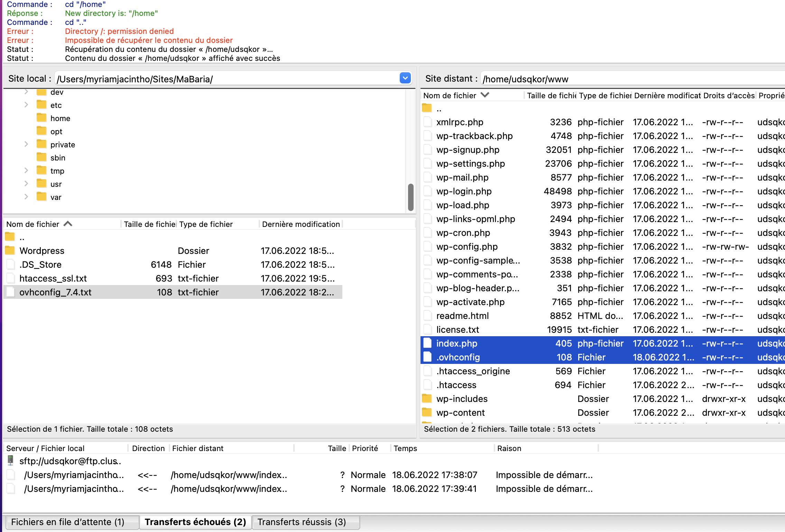Select wp-config.php in remote list
Image resolution: width=785 pixels, height=532 pixels.
pyautogui.click(x=467, y=246)
